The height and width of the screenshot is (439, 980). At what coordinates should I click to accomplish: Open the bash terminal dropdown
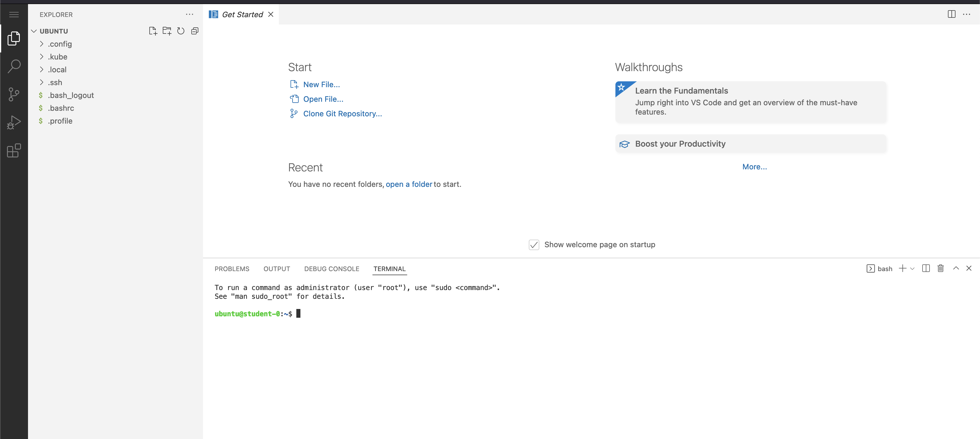click(912, 268)
